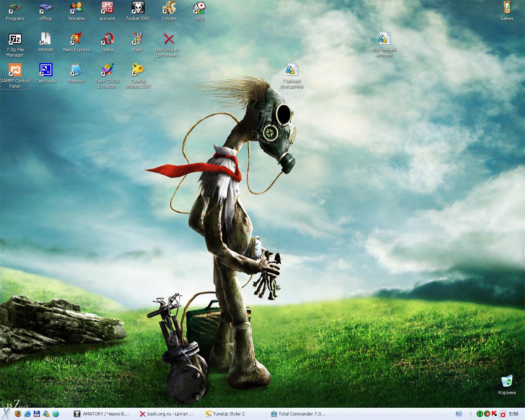This screenshot has height=420, width=525.
Task: Click the floppy disk quick launch icon
Action: click(37, 414)
